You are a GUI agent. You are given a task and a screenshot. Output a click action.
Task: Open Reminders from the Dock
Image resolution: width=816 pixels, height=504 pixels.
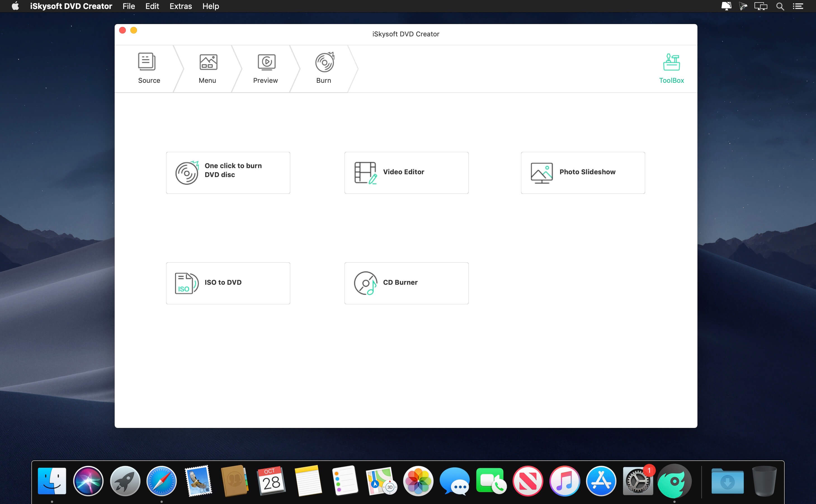pyautogui.click(x=345, y=481)
